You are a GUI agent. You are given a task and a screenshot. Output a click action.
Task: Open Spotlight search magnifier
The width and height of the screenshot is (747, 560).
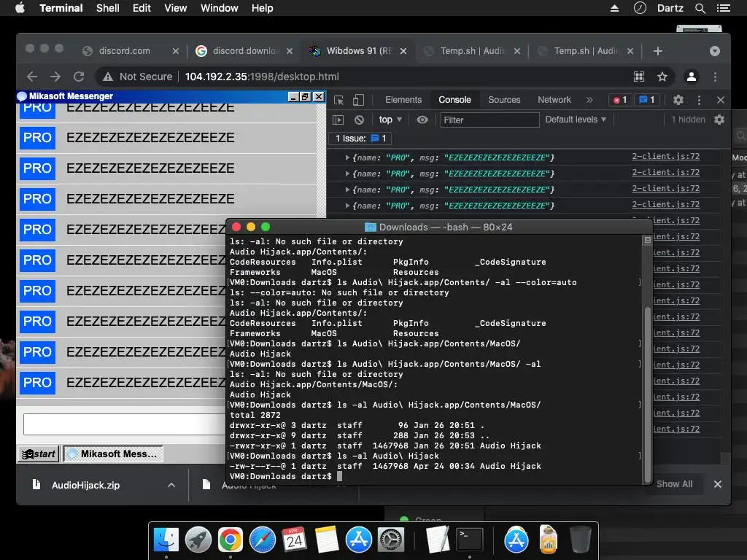700,8
